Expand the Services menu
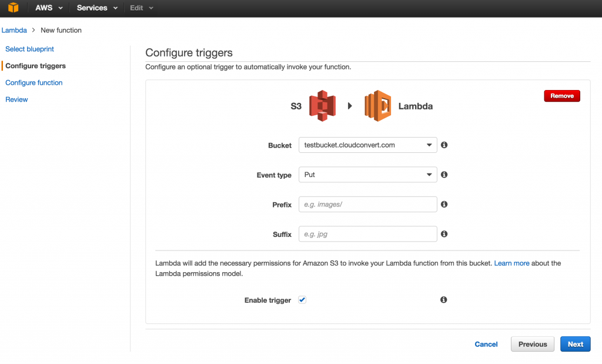This screenshot has height=364, width=602. tap(97, 8)
